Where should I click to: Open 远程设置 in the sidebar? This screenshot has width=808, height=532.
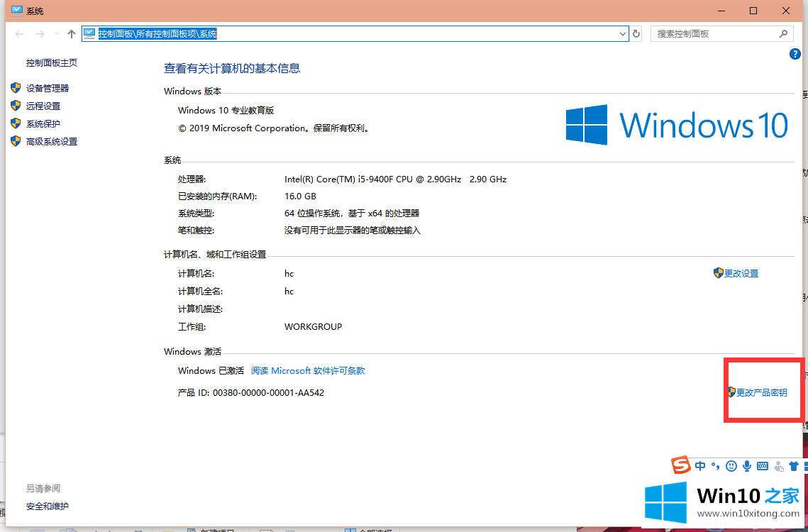tap(43, 106)
